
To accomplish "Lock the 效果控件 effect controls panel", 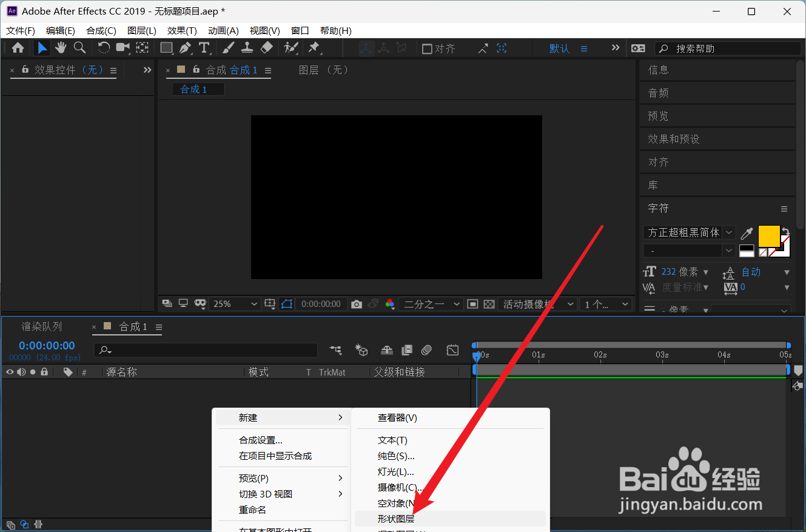I will pyautogui.click(x=25, y=70).
